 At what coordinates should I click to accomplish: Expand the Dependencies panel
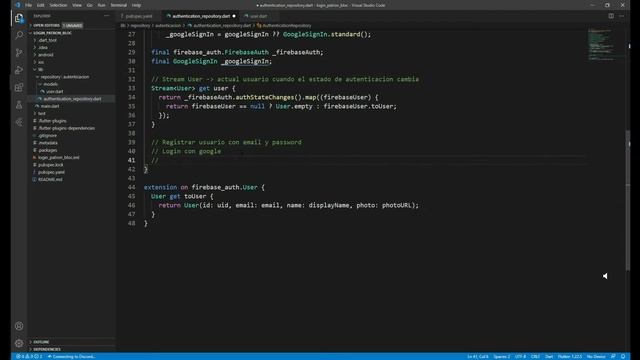click(x=47, y=349)
